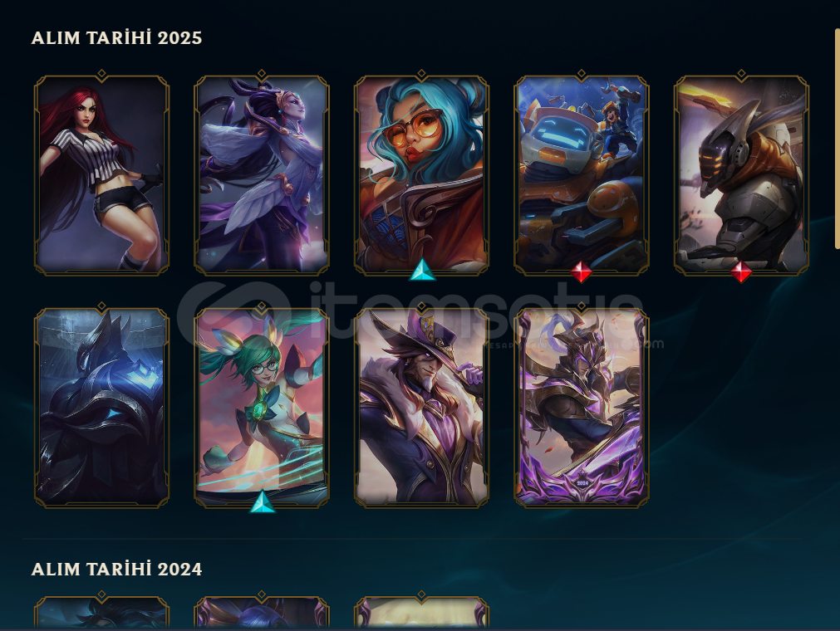Open the dark blue armored knight skin
The height and width of the screenshot is (631, 840).
(102, 408)
